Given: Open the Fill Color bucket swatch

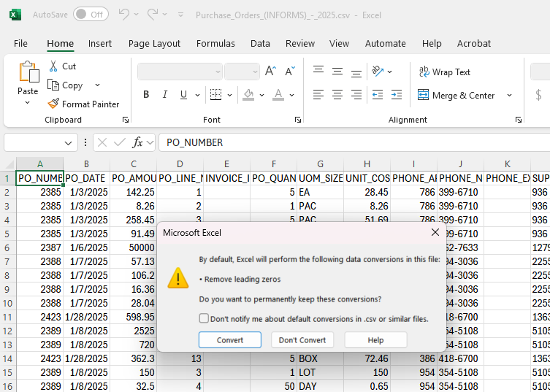Looking at the screenshot, I should pyautogui.click(x=248, y=95).
